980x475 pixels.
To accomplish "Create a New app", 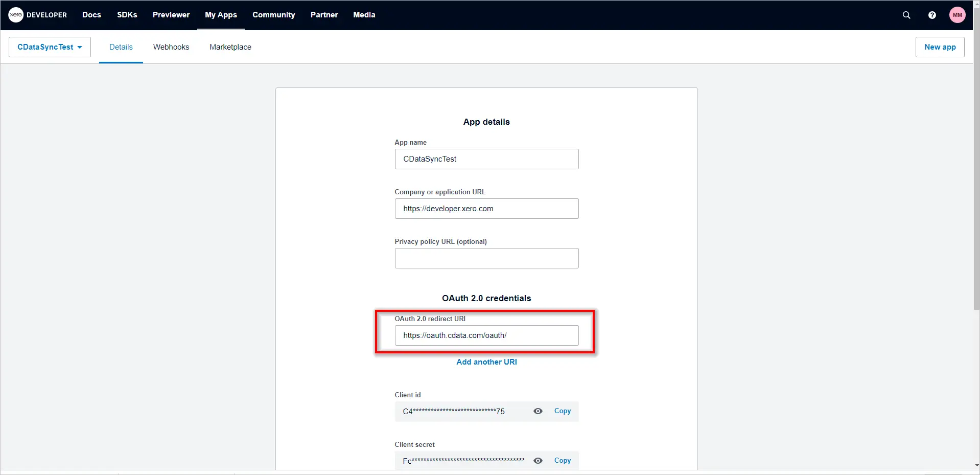I will (940, 47).
